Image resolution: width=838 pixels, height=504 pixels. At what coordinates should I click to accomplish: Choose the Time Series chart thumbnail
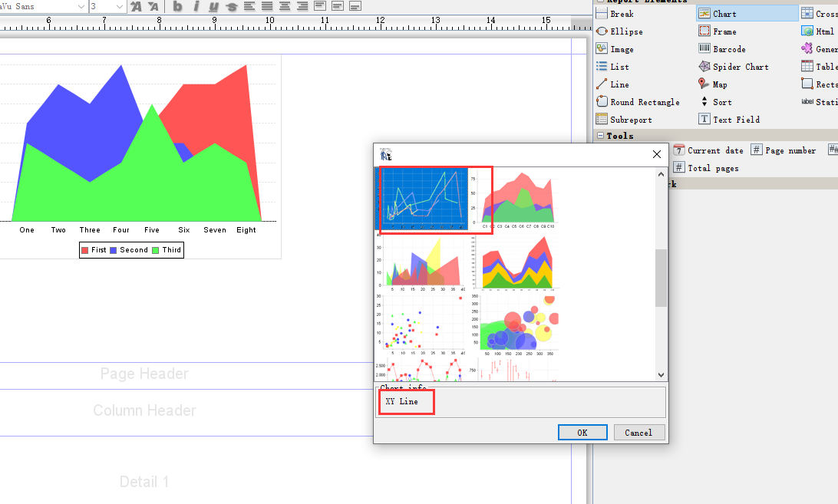point(421,370)
